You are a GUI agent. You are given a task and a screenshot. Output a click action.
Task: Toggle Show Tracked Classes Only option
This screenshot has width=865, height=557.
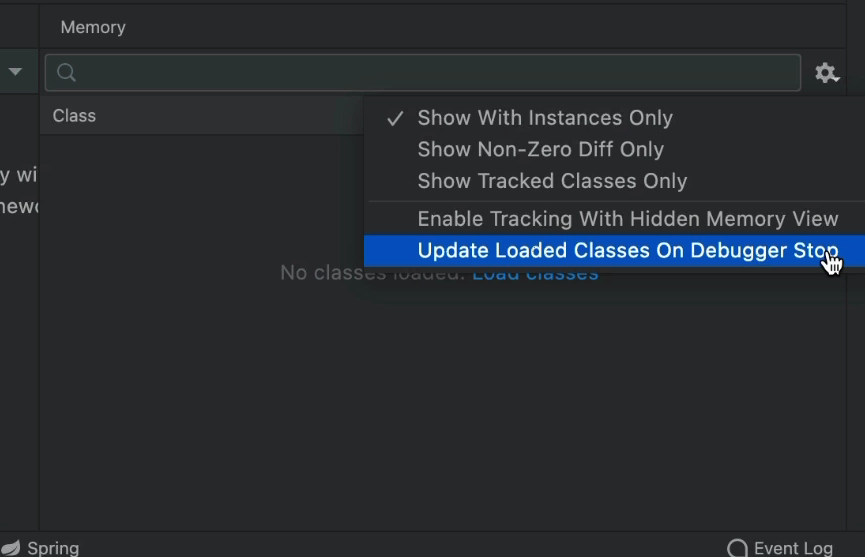click(x=552, y=181)
